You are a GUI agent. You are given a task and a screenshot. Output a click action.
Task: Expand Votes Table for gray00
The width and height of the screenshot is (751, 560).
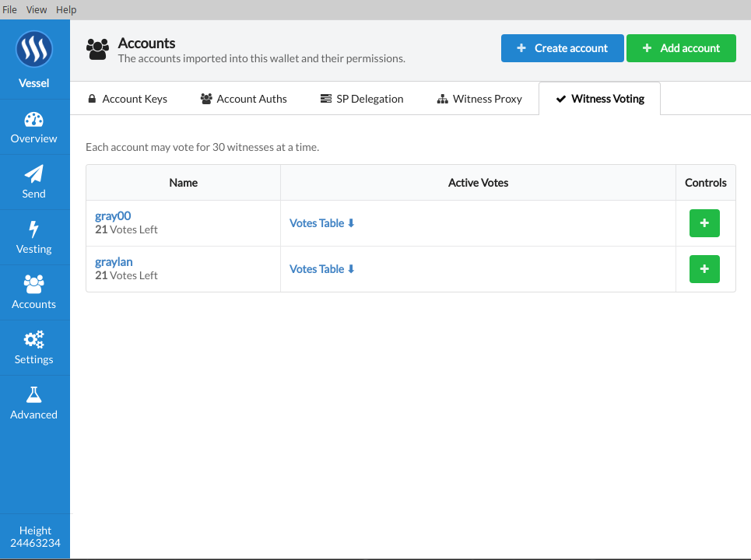pyautogui.click(x=322, y=223)
